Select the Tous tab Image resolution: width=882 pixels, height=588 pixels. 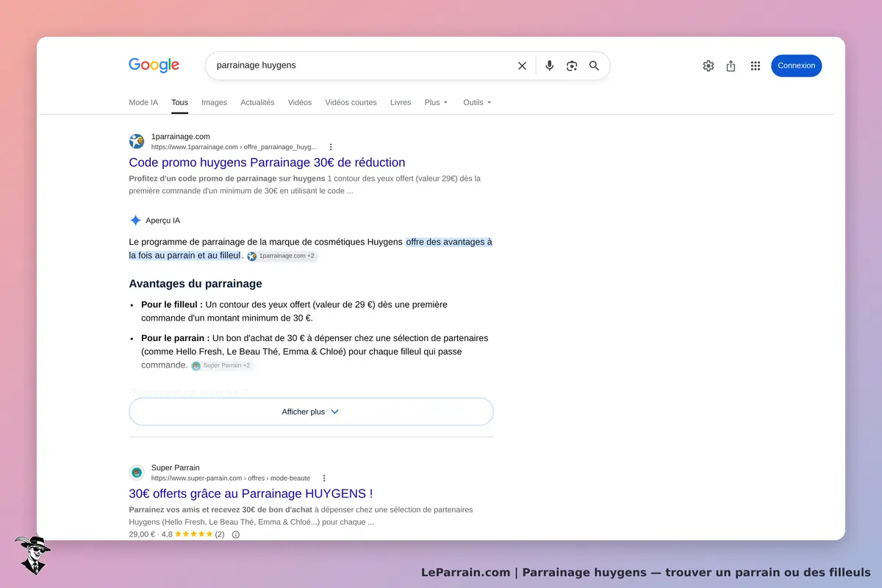click(x=179, y=102)
